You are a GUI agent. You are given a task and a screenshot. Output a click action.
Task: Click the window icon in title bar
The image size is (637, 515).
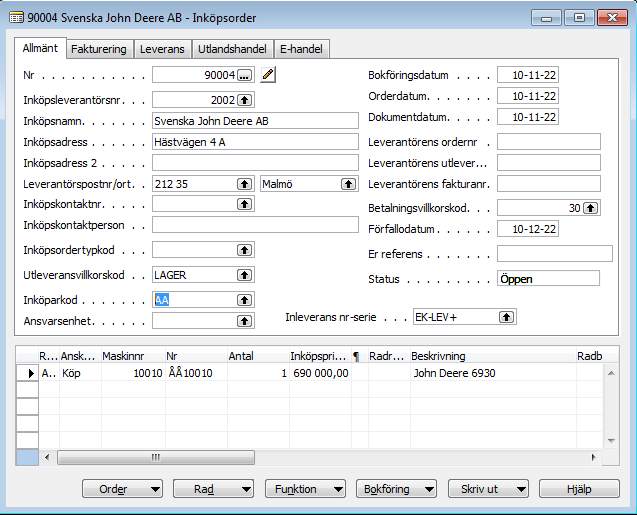pos(16,18)
